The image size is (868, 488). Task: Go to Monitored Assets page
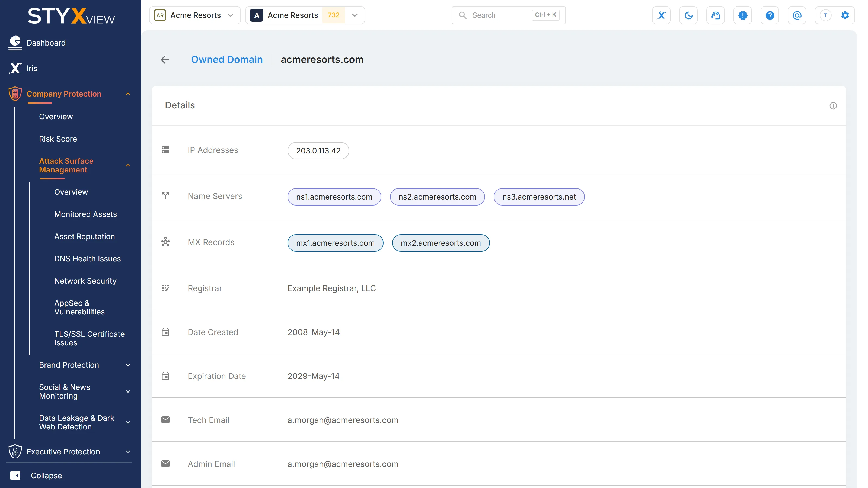pyautogui.click(x=85, y=214)
